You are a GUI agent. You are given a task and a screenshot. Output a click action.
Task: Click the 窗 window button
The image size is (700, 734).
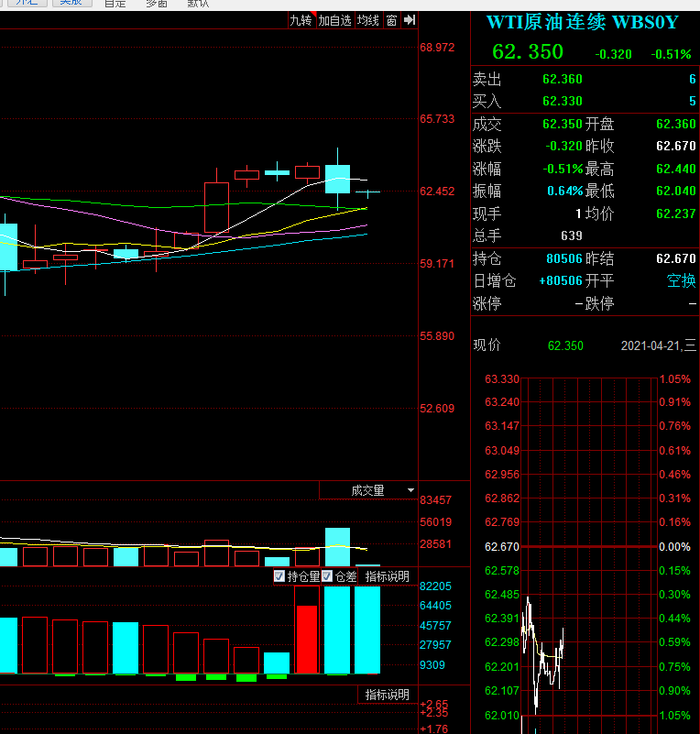pyautogui.click(x=391, y=20)
